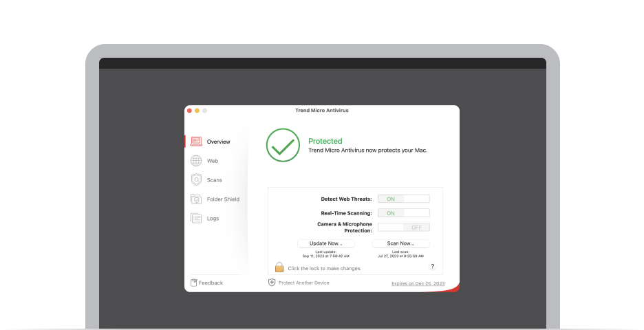The height and width of the screenshot is (330, 644).
Task: Open the question mark help button
Action: pos(432,266)
